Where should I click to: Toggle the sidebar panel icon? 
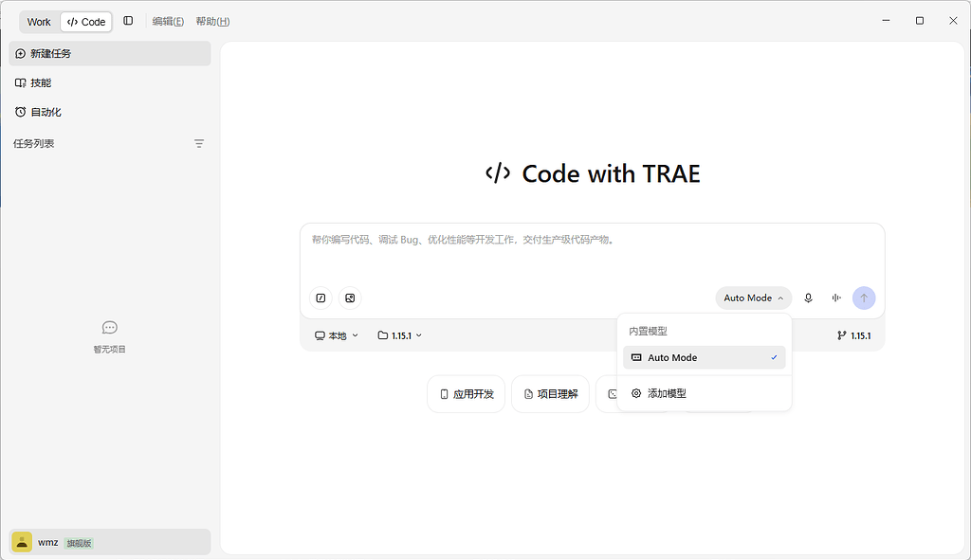coord(128,21)
